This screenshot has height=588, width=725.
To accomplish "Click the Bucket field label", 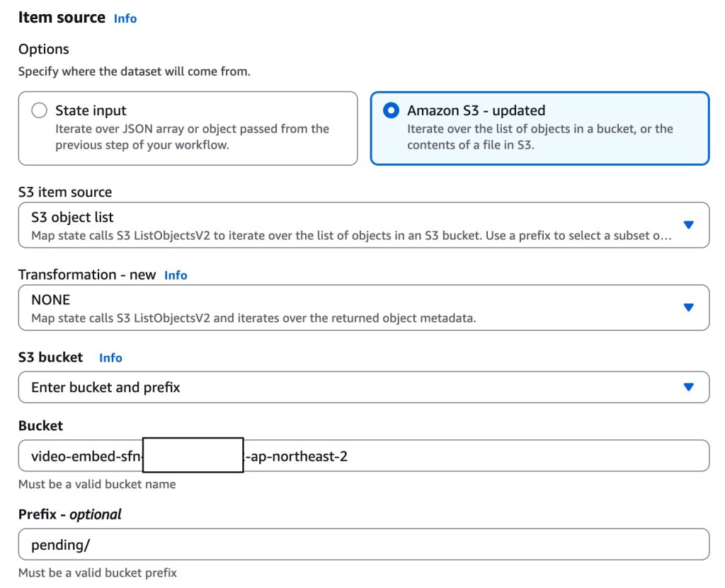I will 40,426.
